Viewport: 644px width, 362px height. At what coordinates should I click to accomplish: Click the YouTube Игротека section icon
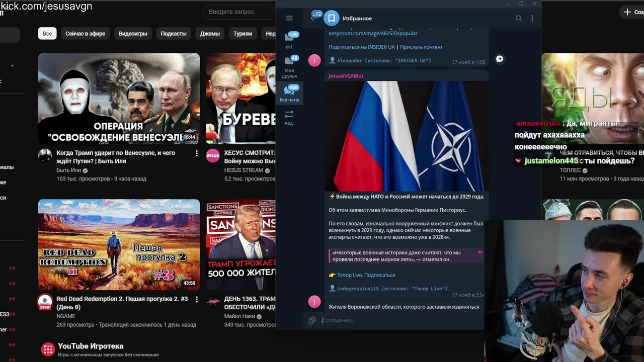48,349
